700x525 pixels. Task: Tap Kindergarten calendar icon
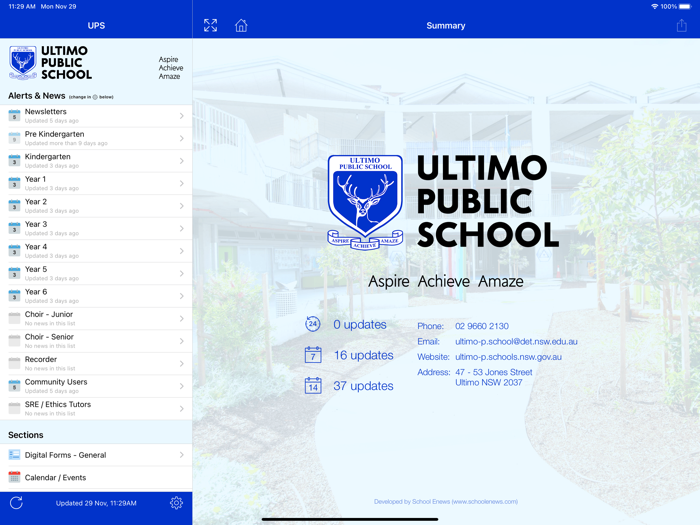tap(14, 161)
